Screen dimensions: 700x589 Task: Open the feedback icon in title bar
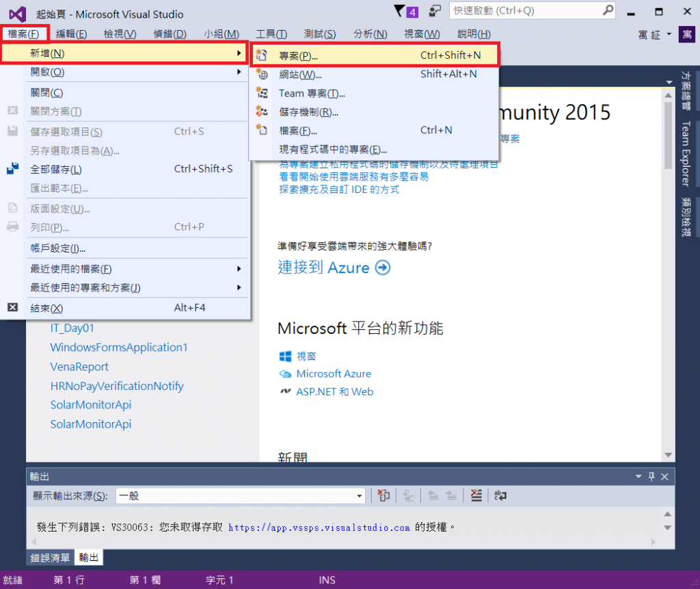(x=434, y=11)
